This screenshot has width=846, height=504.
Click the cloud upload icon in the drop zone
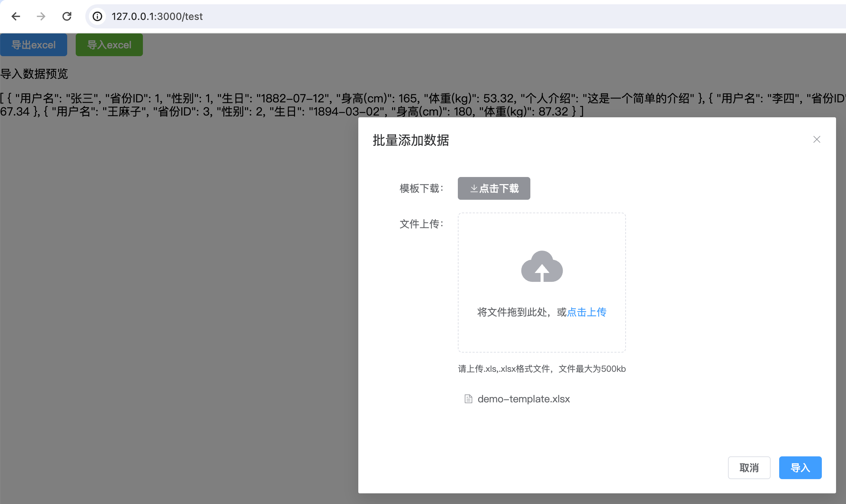pos(542,267)
